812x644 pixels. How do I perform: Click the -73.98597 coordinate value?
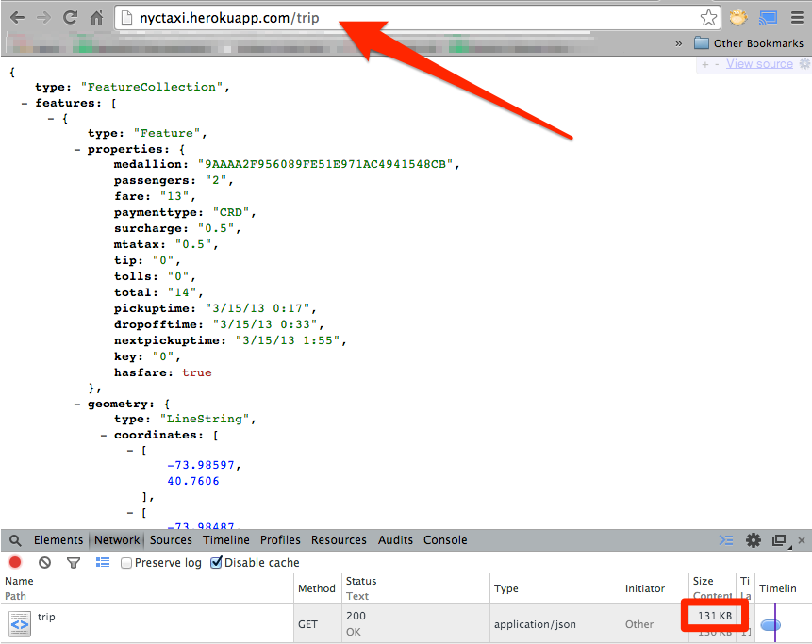(x=201, y=466)
